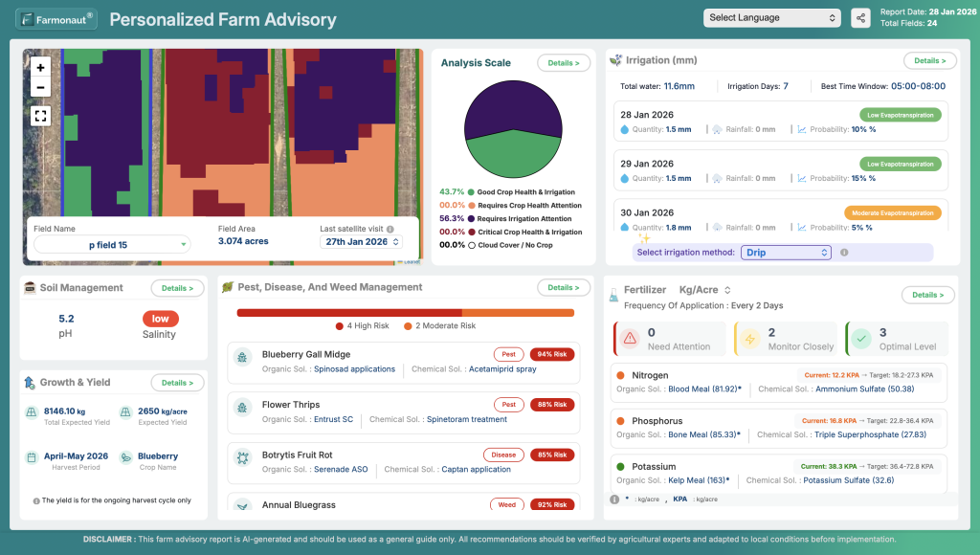The image size is (980, 555).
Task: Click the Optimal Level checkmark icon
Action: point(861,339)
